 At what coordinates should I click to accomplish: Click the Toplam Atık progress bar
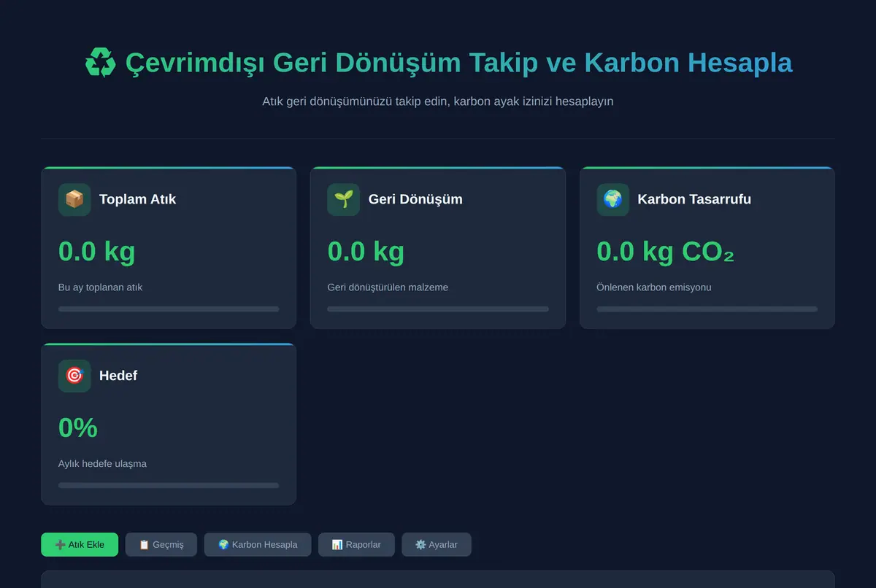(x=169, y=309)
